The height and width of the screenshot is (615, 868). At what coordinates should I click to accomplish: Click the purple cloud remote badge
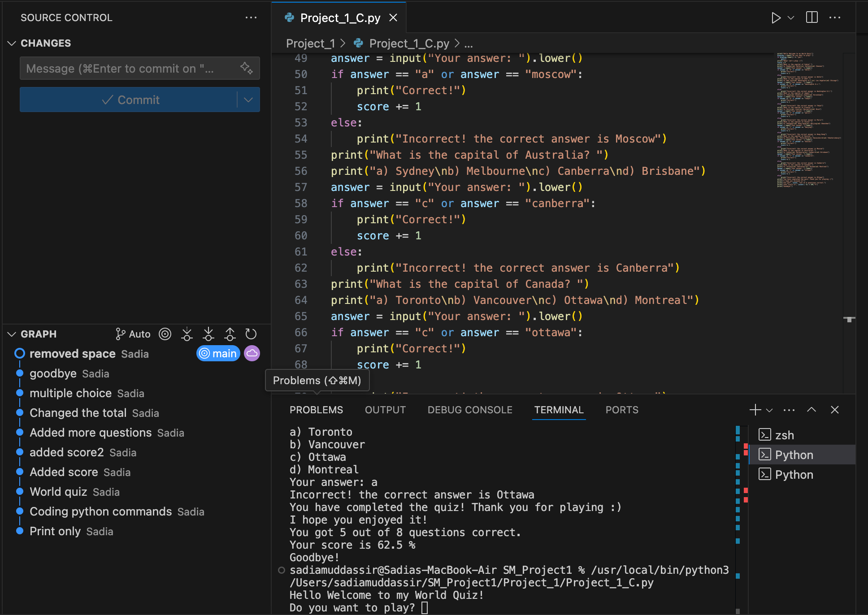pos(252,354)
